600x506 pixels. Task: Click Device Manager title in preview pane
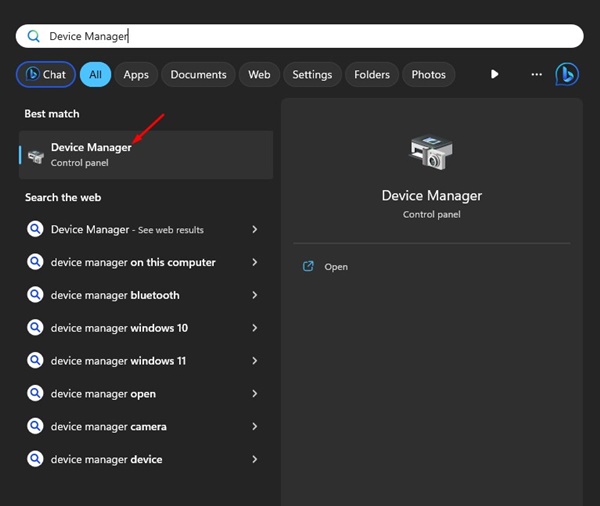pyautogui.click(x=432, y=196)
